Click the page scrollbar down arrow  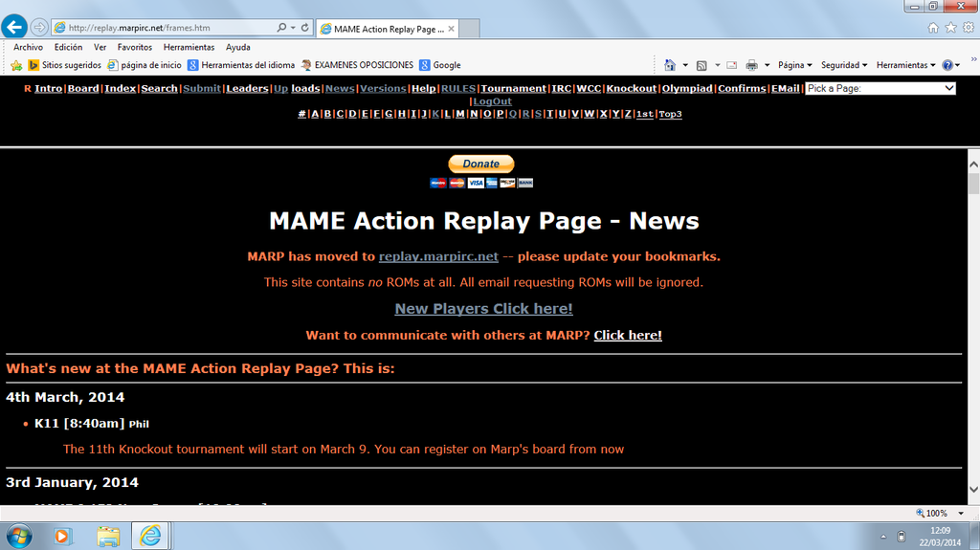tap(973, 490)
